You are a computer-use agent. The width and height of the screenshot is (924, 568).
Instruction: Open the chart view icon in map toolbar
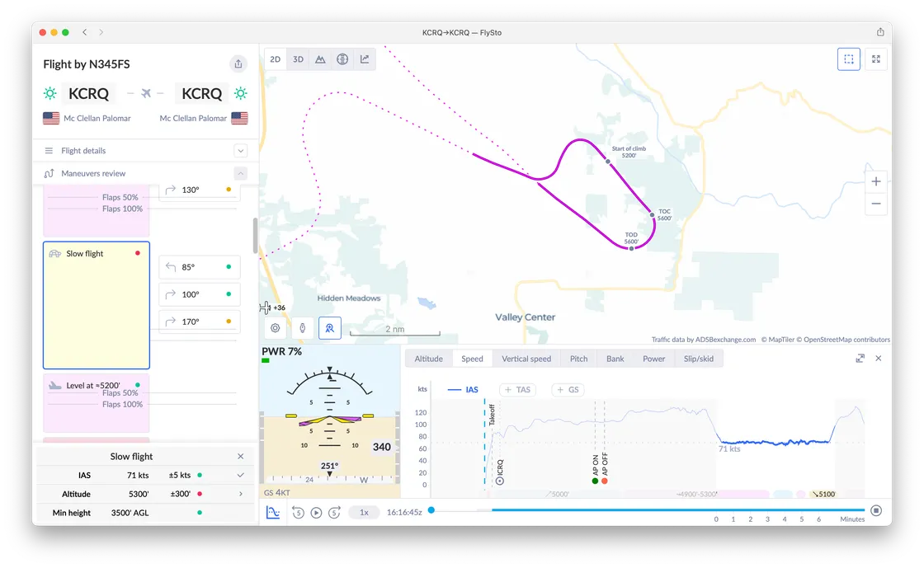(365, 59)
